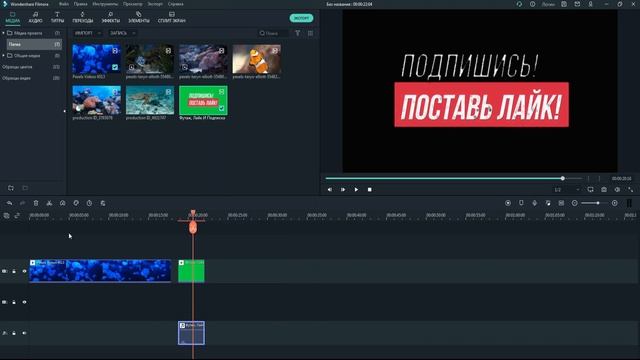Open the Импорт dropdown
Screen dimensions: 640x360
[x=87, y=33]
